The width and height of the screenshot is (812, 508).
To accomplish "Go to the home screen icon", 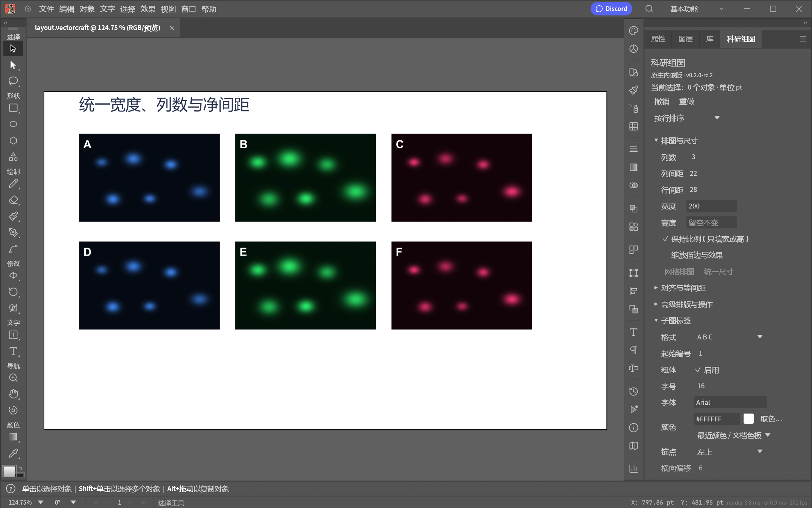I will point(28,9).
